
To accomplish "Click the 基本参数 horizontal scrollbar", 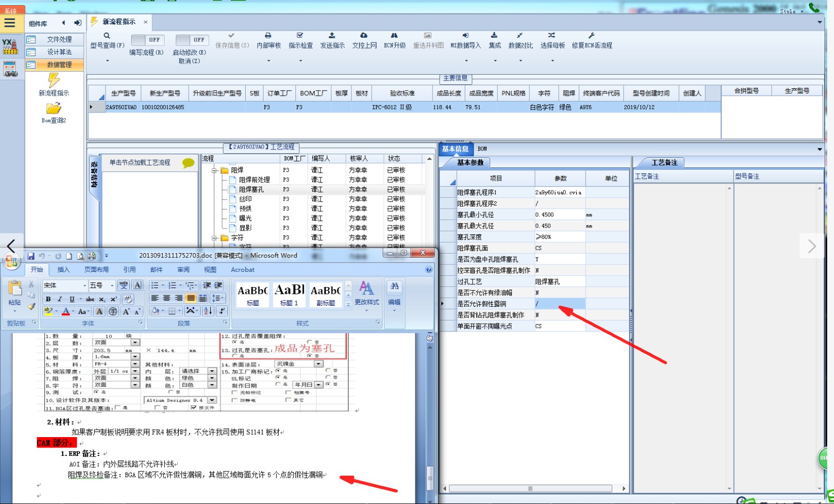I will pos(530,489).
